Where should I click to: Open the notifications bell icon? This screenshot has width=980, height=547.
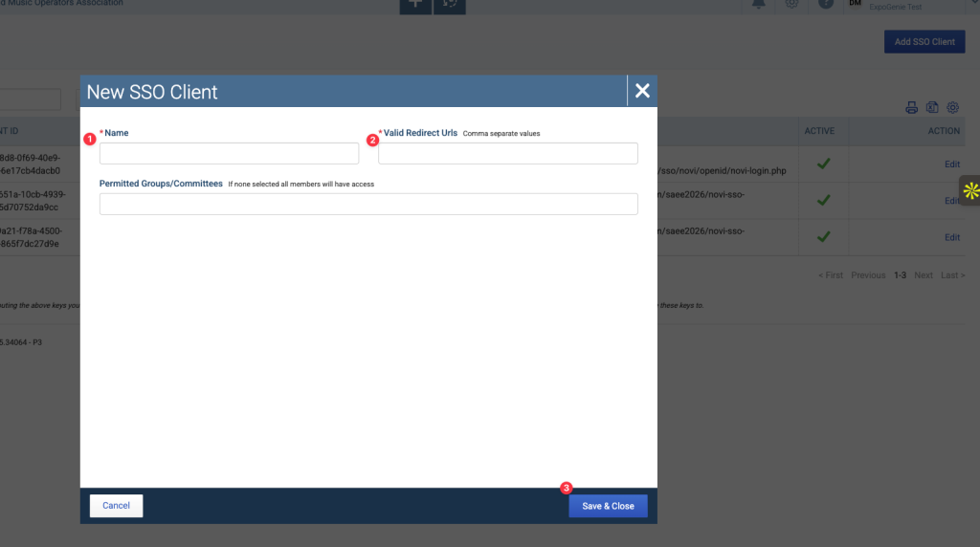(x=758, y=4)
